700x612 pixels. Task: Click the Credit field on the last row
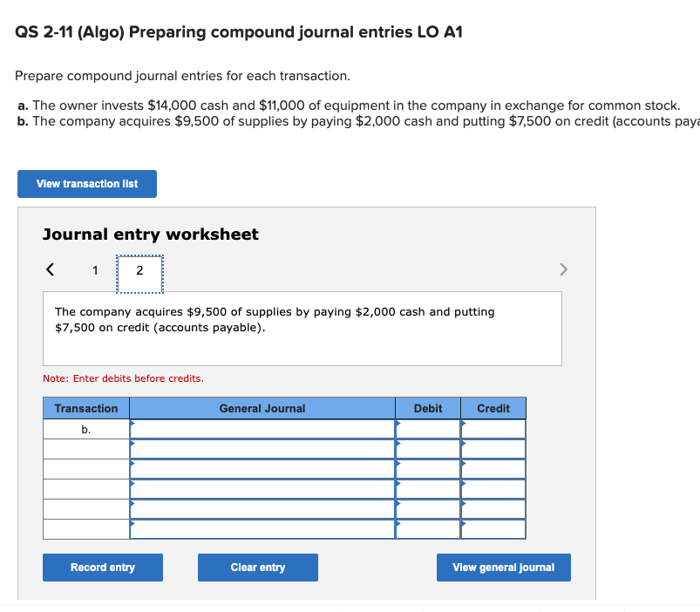pos(493,528)
